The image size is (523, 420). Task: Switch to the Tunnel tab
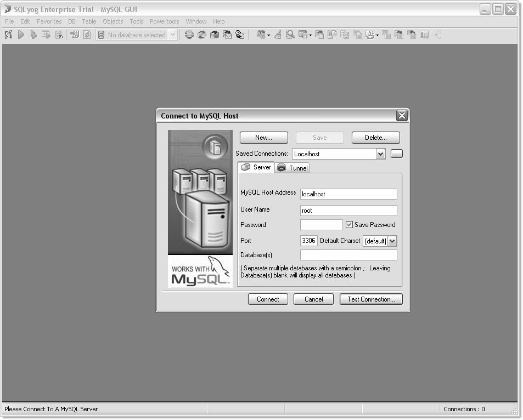coord(293,168)
